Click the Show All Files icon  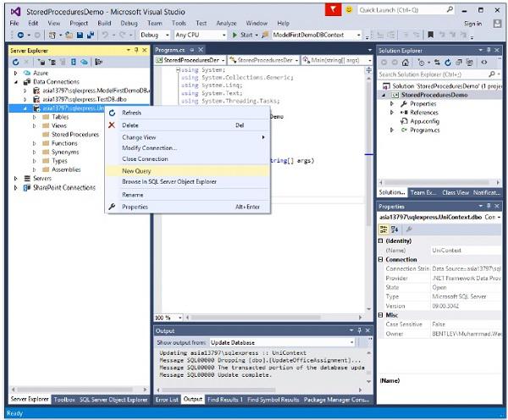coord(469,63)
